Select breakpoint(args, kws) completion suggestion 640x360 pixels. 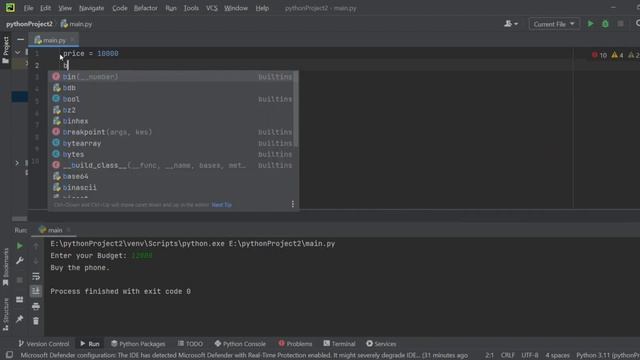[x=171, y=132]
